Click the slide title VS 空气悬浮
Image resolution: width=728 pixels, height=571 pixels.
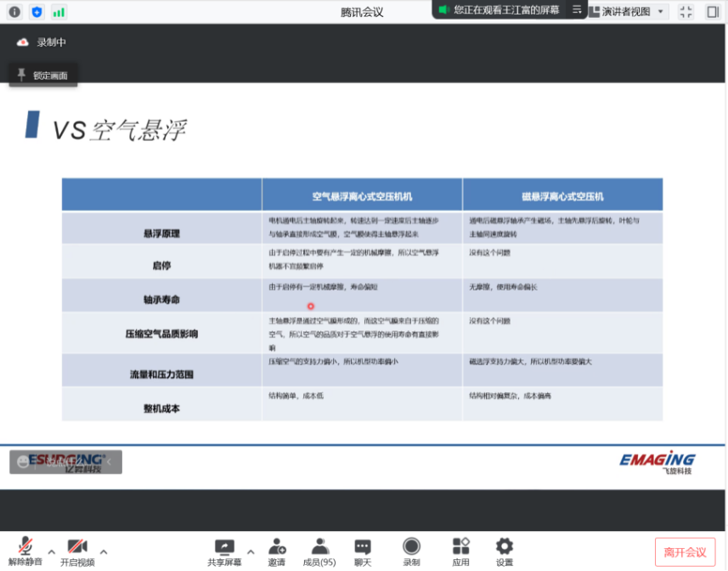point(119,130)
